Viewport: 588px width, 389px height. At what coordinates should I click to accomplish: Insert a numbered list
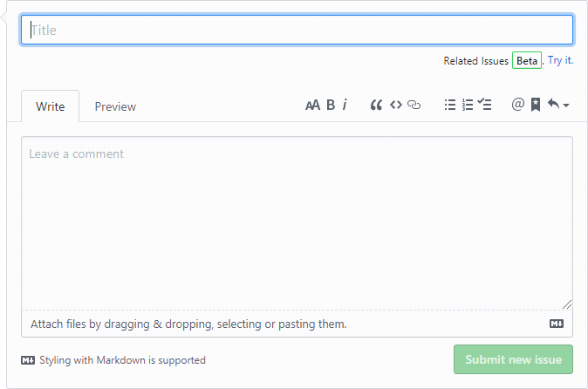(468, 106)
